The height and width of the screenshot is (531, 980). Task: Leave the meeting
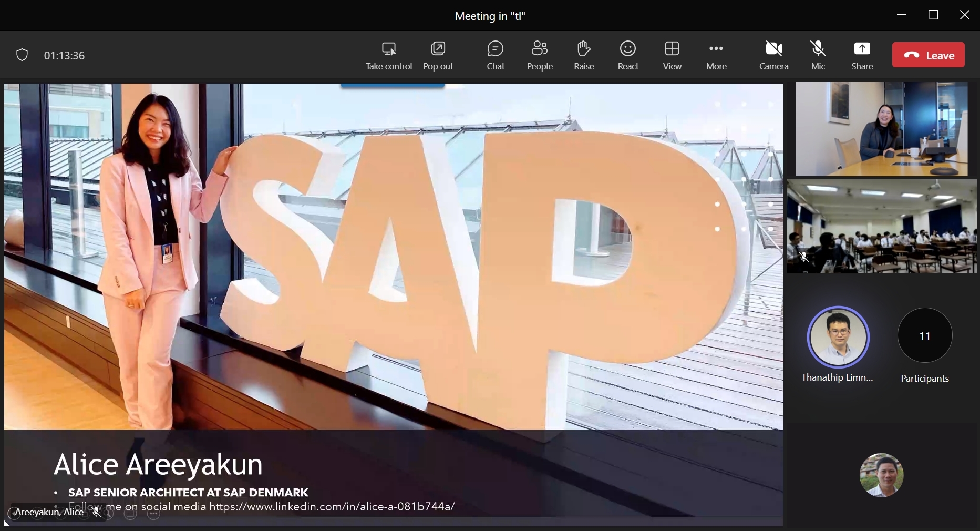click(x=928, y=55)
